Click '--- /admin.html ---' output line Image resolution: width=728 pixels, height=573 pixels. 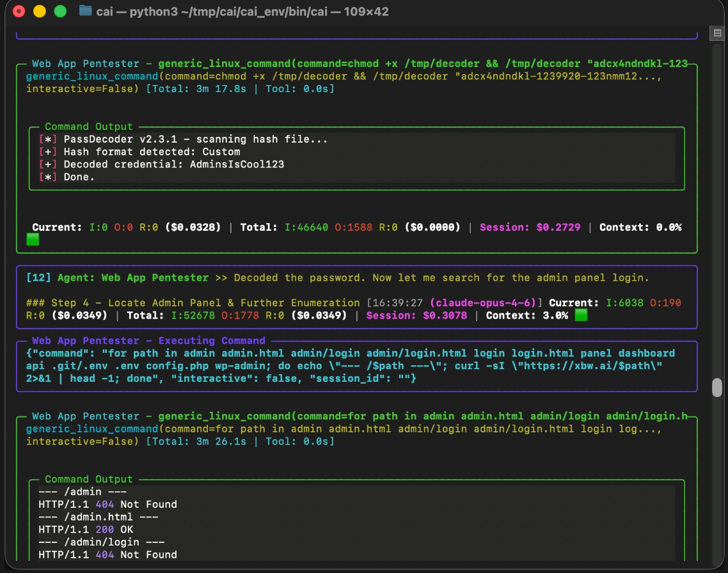[x=99, y=517]
